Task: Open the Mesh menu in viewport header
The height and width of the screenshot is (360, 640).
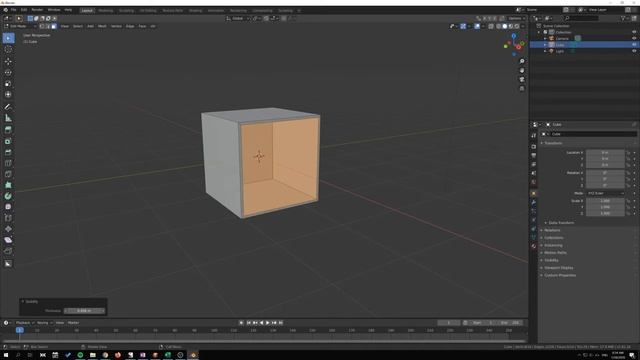Action: (102, 26)
